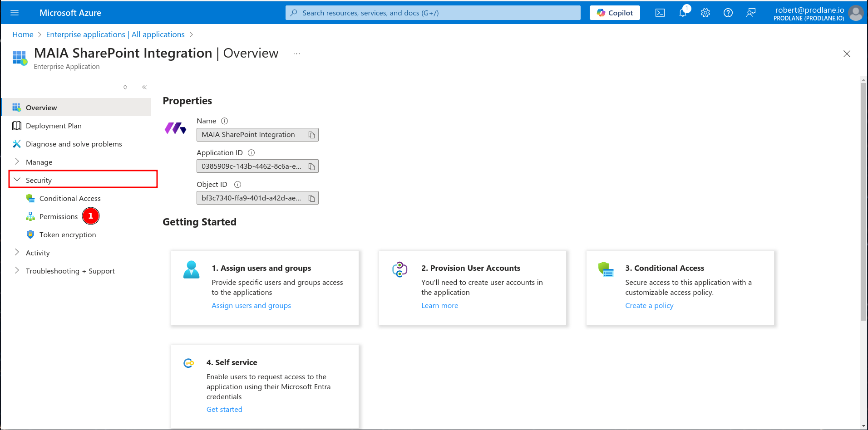Screen dimensions: 868x430
Task: Click the Name text field
Action: pos(257,135)
